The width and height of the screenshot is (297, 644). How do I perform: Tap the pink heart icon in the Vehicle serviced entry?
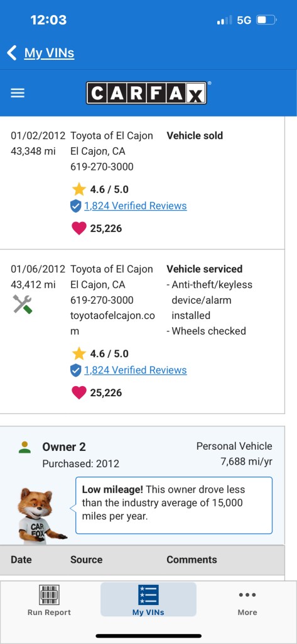(78, 392)
